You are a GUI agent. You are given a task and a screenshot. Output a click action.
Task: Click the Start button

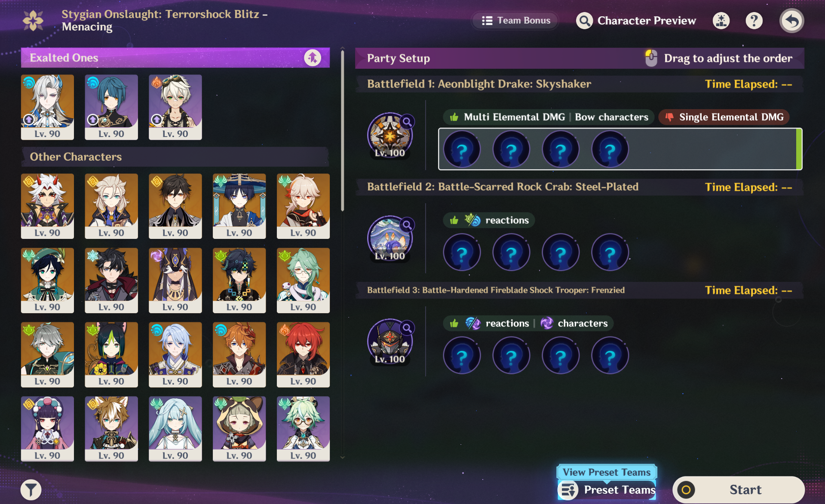pos(739,489)
